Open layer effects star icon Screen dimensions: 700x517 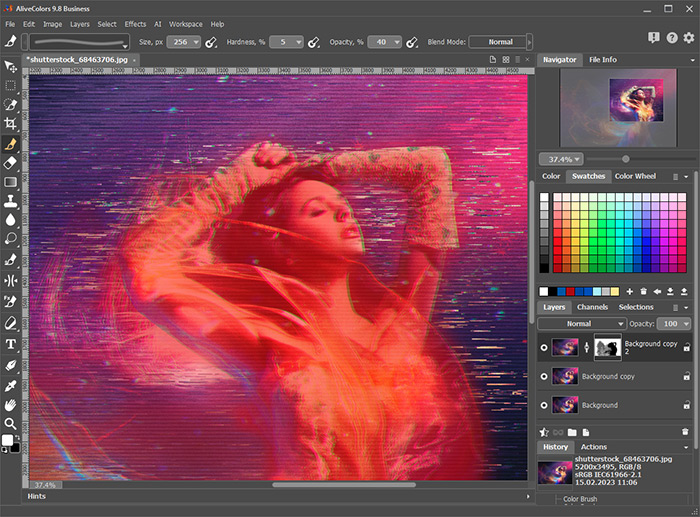point(544,432)
